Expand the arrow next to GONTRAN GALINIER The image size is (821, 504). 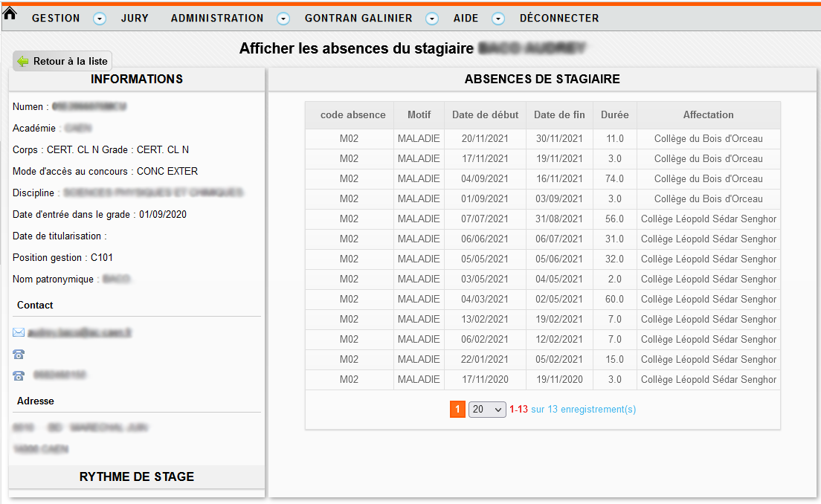[x=432, y=19]
